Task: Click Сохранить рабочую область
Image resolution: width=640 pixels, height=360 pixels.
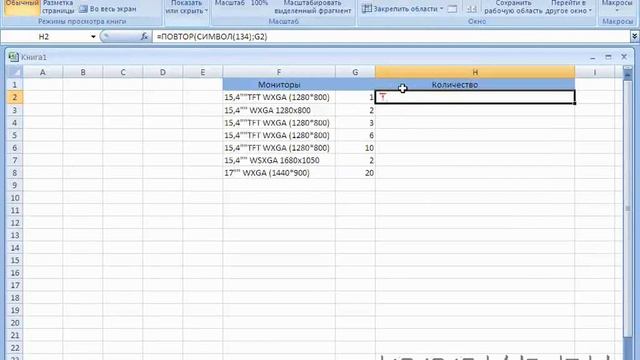Action: pyautogui.click(x=513, y=7)
